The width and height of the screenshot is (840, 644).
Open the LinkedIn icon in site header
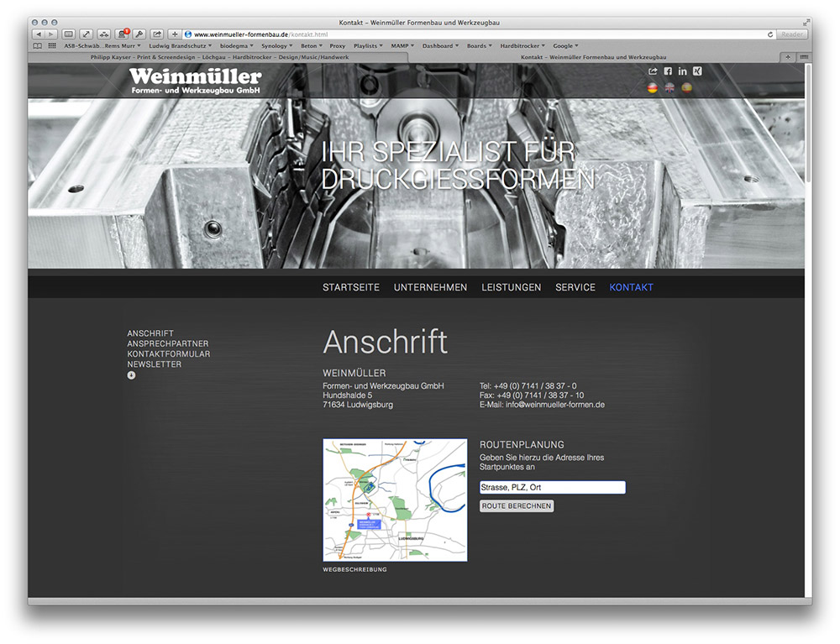[682, 71]
